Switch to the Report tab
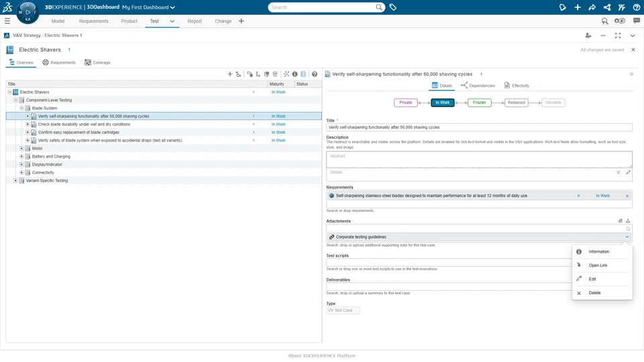This screenshot has width=644, height=362. (195, 21)
